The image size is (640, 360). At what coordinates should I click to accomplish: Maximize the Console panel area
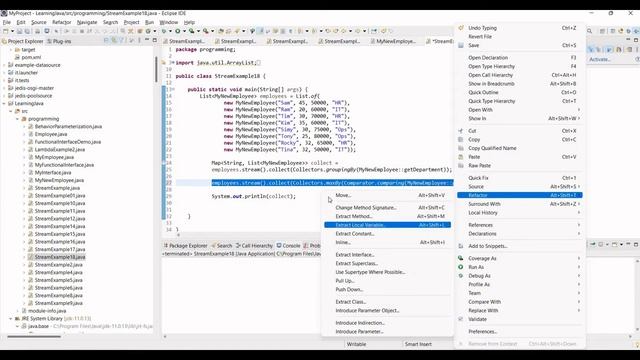[636, 244]
